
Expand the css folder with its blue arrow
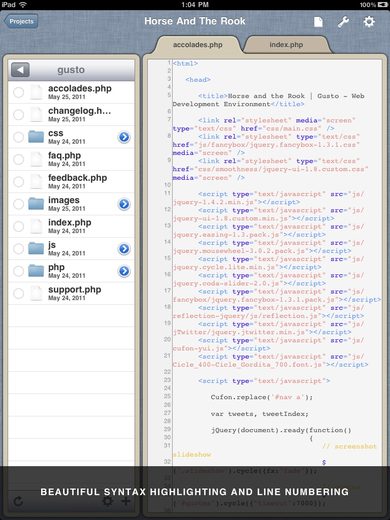124,137
